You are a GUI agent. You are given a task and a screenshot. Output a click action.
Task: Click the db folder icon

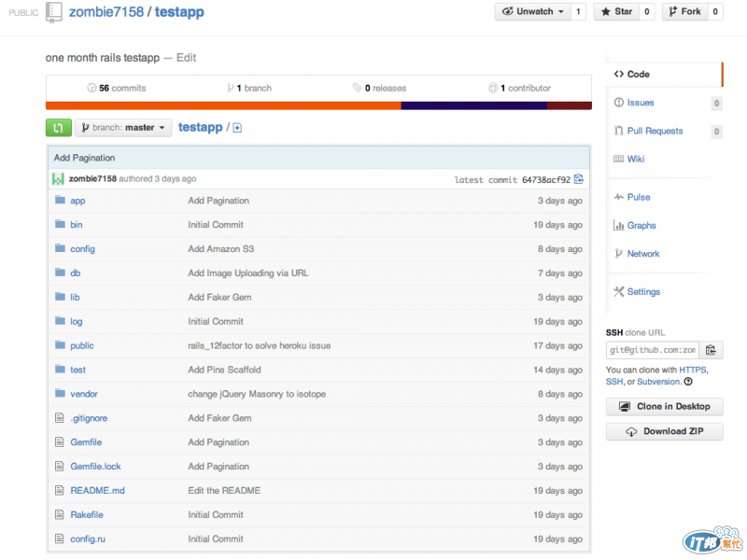(60, 273)
